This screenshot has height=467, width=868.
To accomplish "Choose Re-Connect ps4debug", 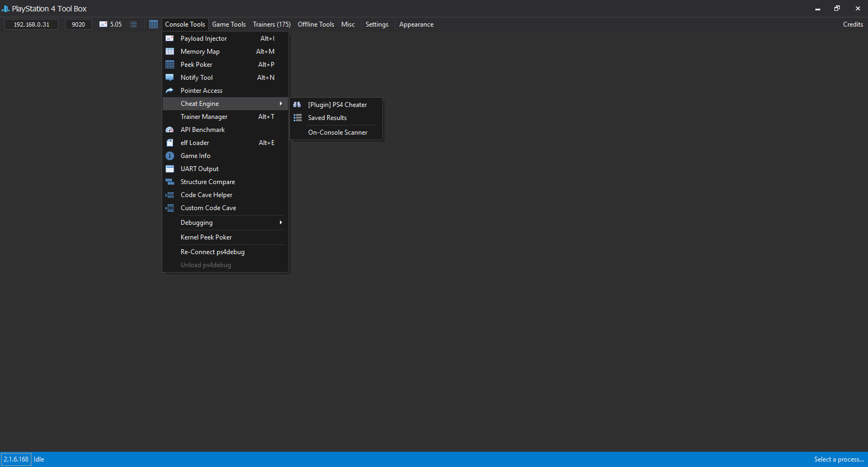I will coord(225,252).
